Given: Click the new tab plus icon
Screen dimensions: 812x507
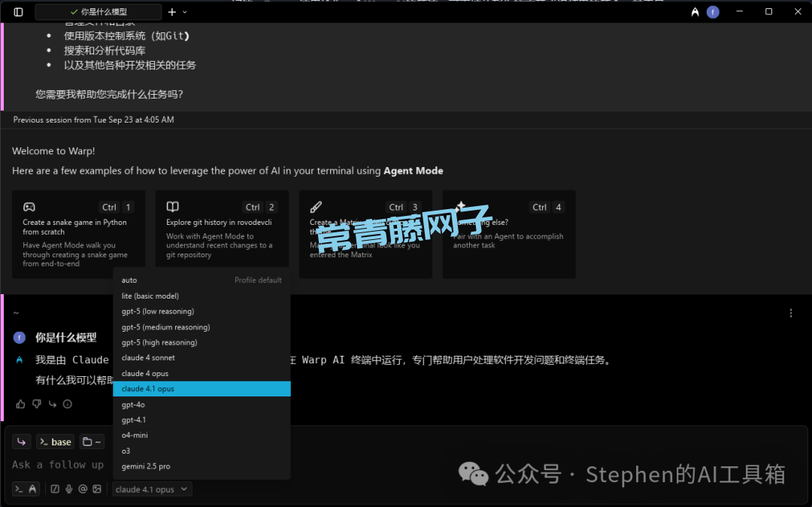Looking at the screenshot, I should pos(172,12).
